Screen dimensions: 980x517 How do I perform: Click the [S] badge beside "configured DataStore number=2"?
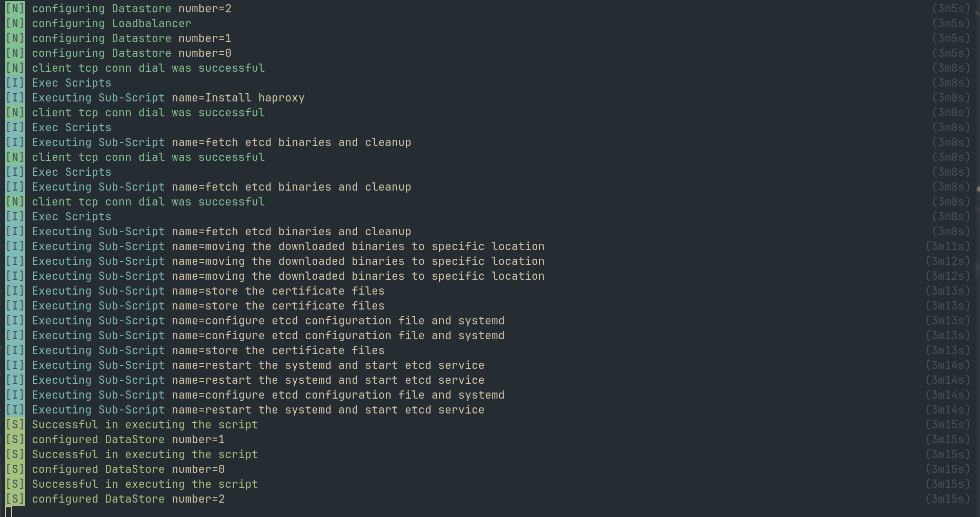(15, 499)
